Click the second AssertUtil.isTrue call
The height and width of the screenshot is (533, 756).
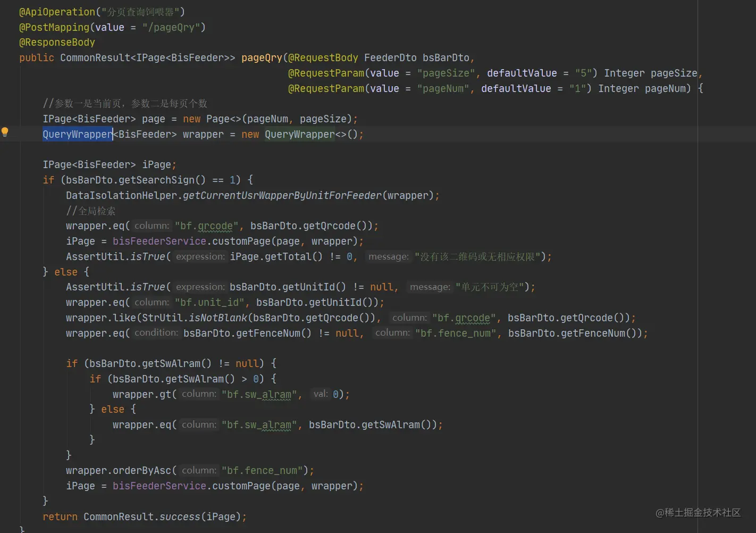pos(116,287)
